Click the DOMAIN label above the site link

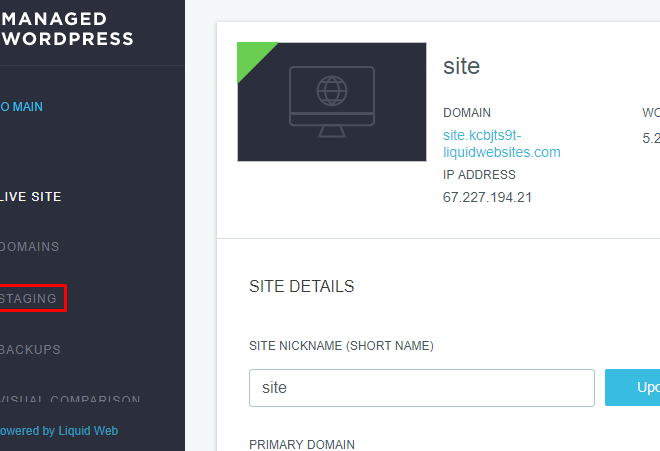pos(467,113)
